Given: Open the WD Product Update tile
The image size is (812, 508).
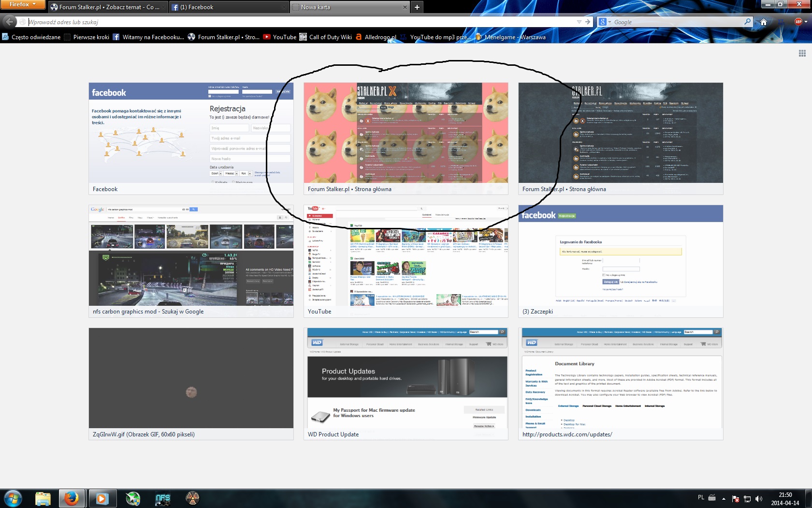Looking at the screenshot, I should (406, 384).
